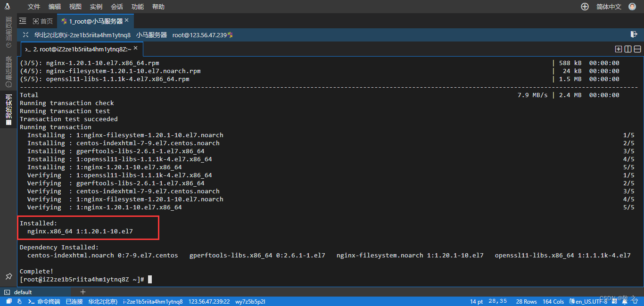The height and width of the screenshot is (306, 644).
Task: Open the 帮助 menu
Action: pos(158,7)
